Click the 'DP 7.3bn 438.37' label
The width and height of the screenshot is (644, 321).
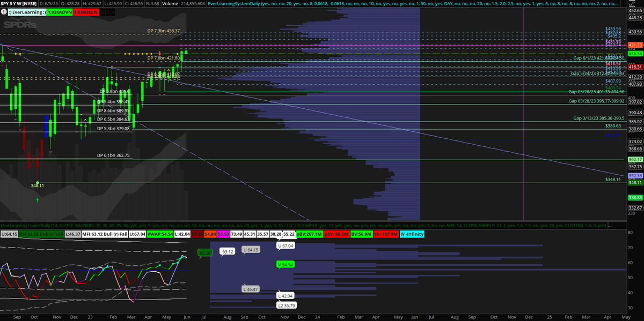tap(164, 31)
